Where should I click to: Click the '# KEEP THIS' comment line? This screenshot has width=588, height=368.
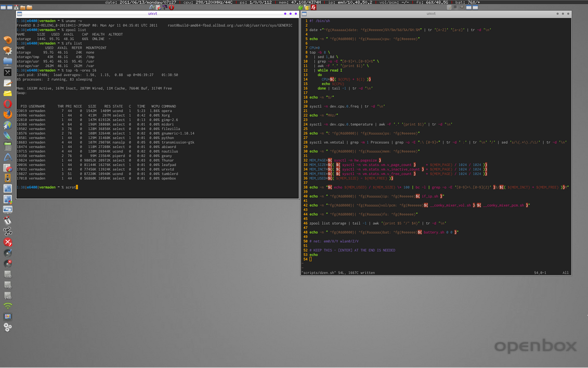pos(352,250)
